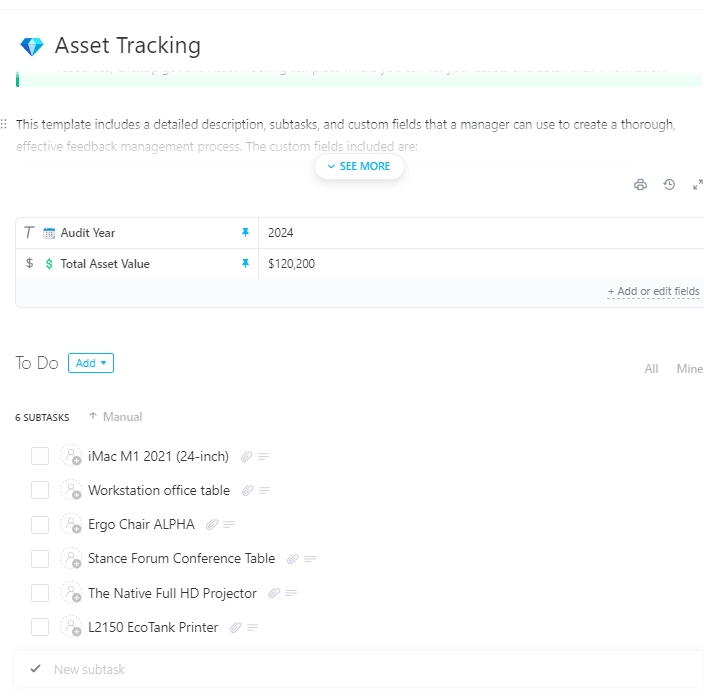Open description lines icon for Native Full HD Projector
704x696 pixels.
click(x=291, y=593)
